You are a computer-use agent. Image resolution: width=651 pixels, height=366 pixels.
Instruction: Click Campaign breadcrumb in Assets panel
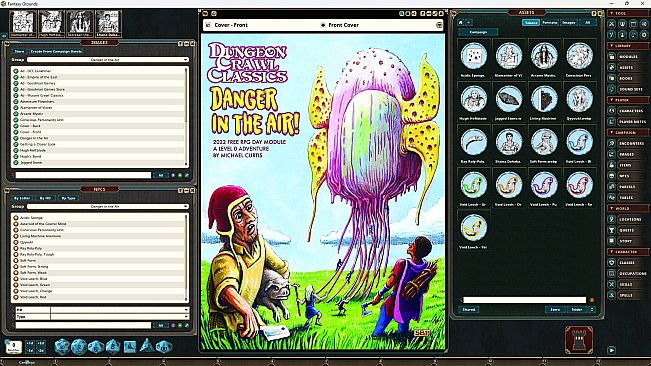tap(478, 32)
